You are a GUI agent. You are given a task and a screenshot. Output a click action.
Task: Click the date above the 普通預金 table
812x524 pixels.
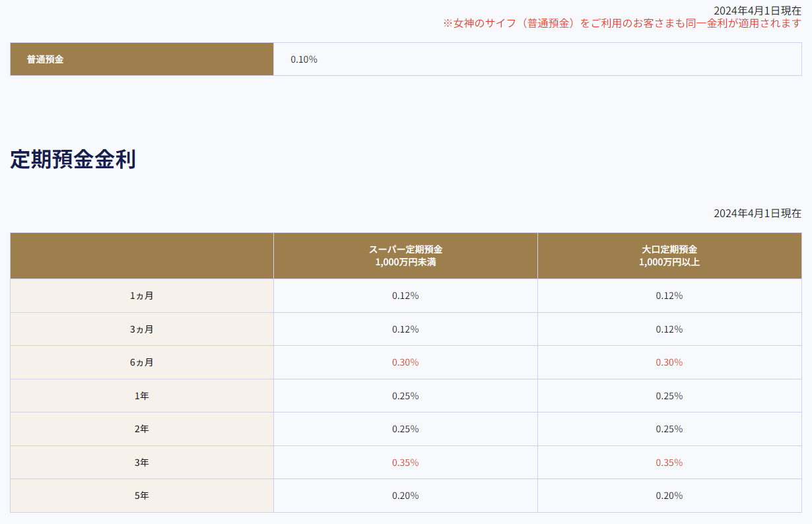(757, 11)
